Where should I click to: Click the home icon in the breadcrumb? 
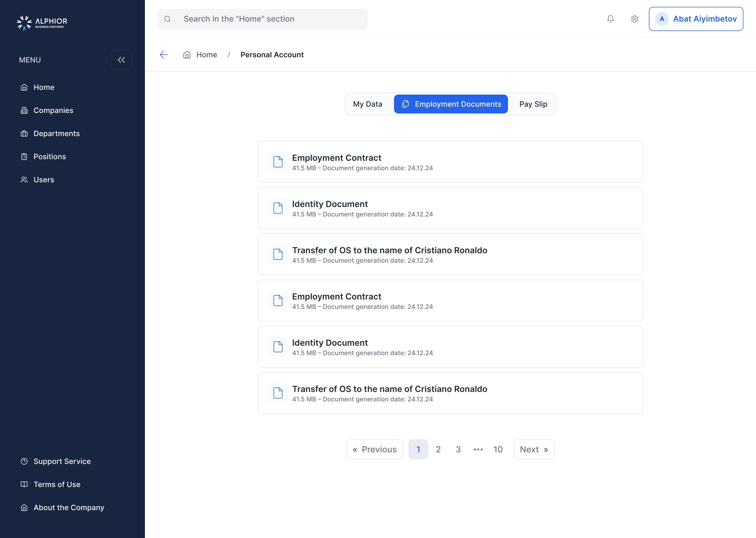click(187, 55)
